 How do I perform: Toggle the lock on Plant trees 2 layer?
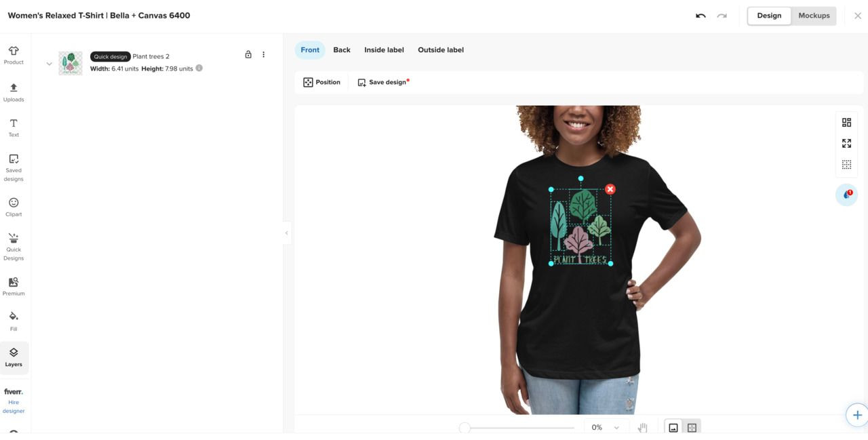click(248, 54)
